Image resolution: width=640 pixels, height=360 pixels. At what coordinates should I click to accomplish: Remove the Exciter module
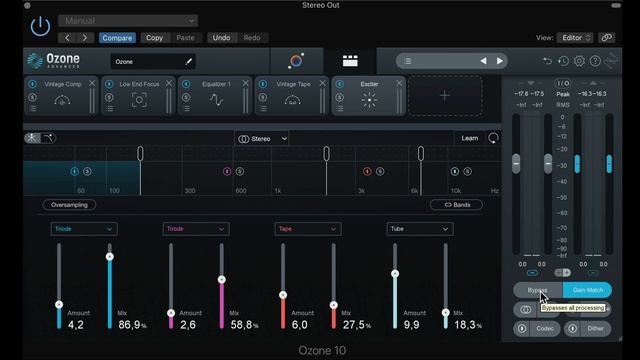coord(399,83)
